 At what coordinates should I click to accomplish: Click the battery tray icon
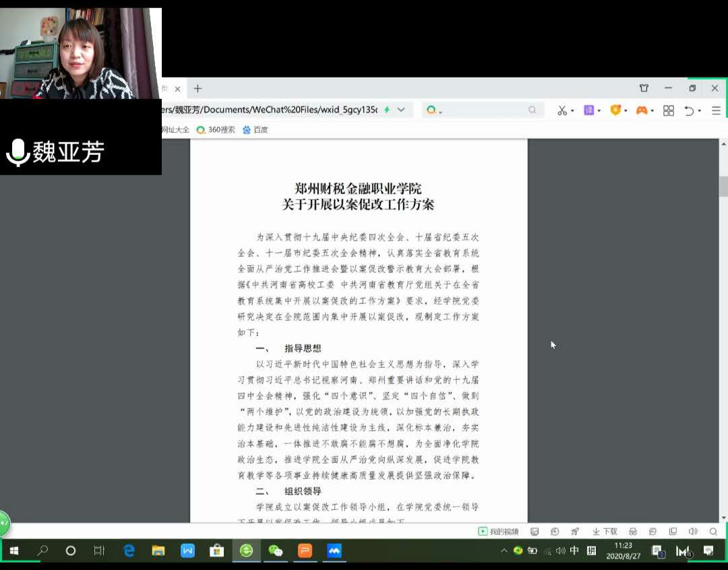(532, 551)
